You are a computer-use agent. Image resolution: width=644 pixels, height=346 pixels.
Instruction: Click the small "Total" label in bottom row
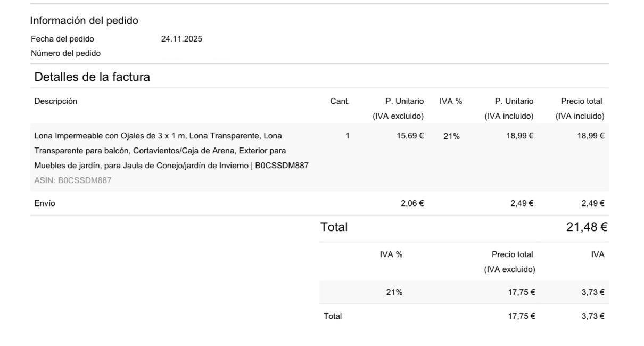333,316
